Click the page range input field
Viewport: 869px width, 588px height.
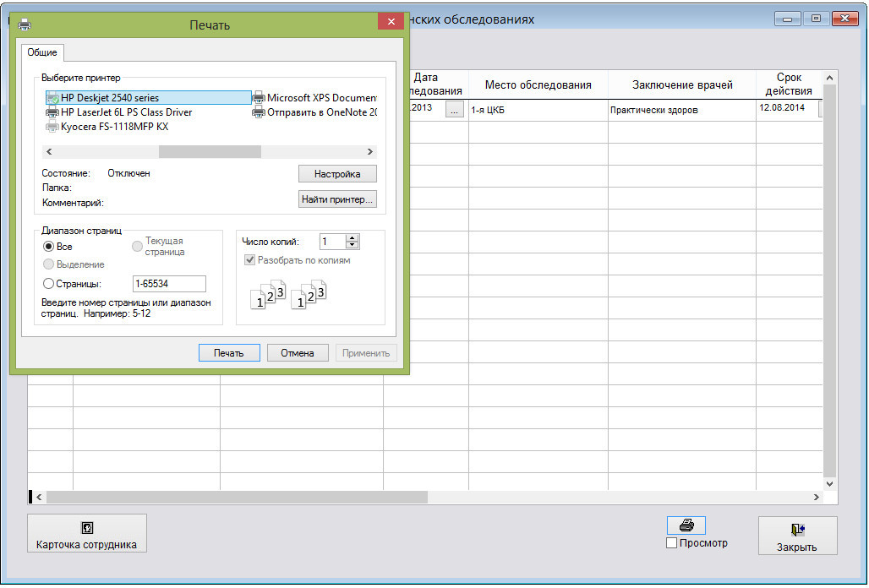(x=169, y=285)
